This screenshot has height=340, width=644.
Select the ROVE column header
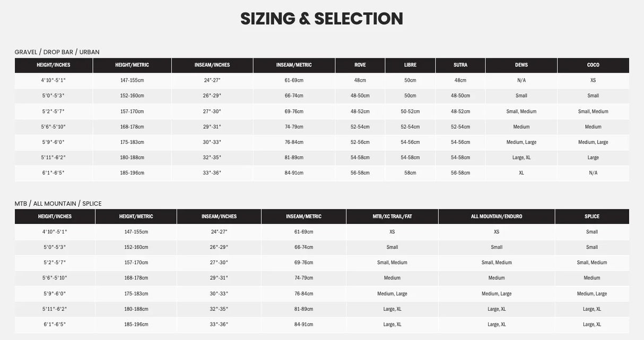360,65
